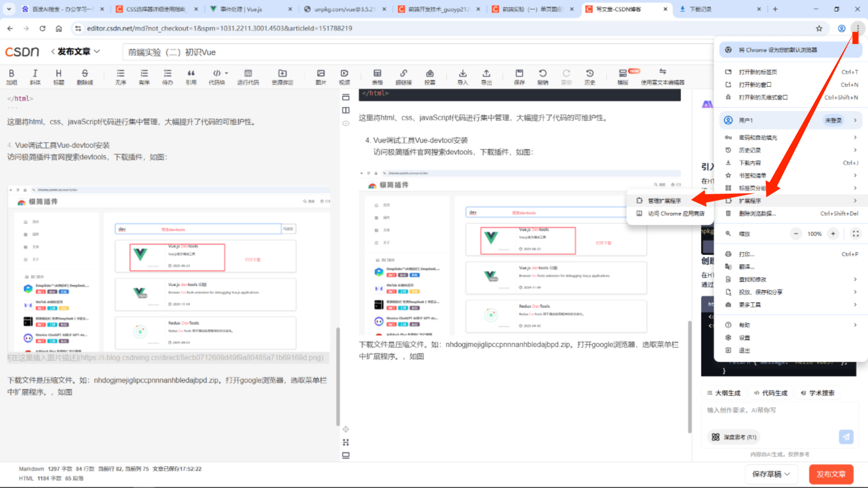Click 将 Chrome 设为您的默认浏览器 banner

791,50
